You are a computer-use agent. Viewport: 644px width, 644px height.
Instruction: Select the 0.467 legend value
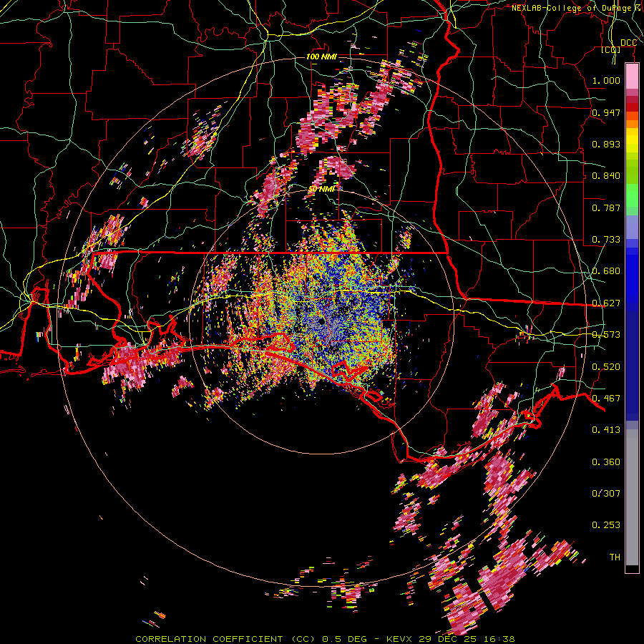(x=606, y=399)
